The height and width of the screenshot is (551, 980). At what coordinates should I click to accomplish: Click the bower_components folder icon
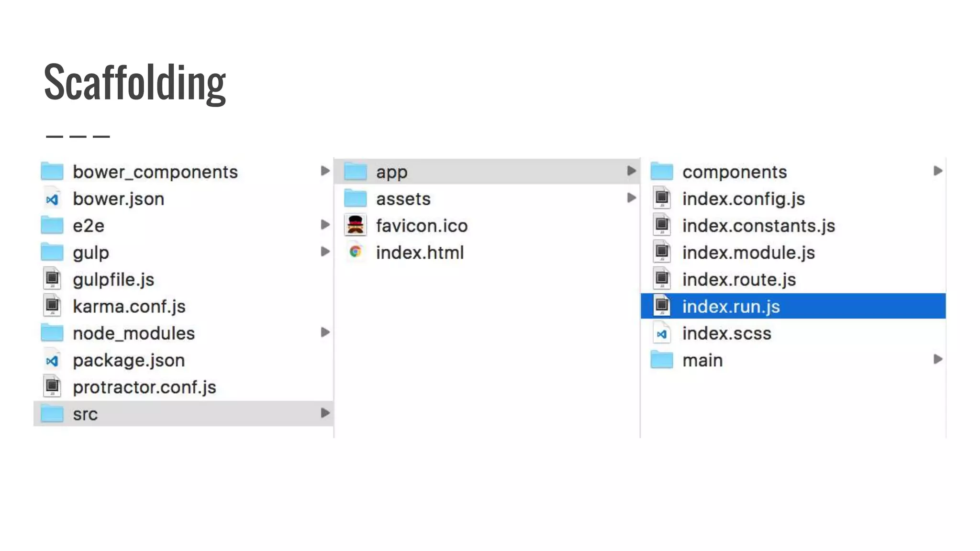(52, 171)
